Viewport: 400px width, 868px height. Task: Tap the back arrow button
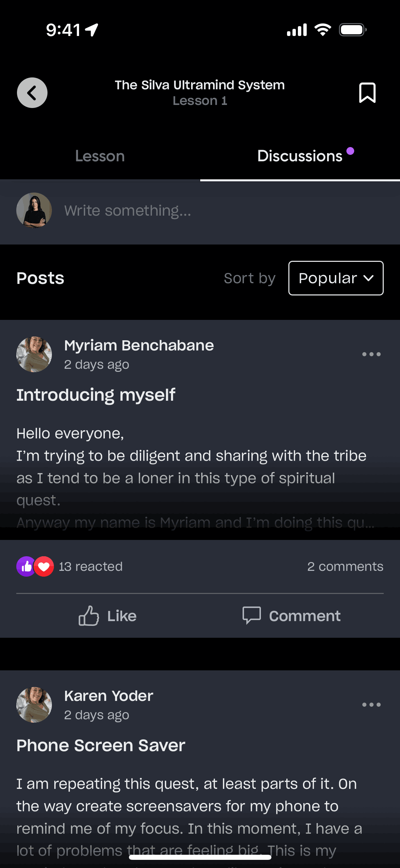point(32,93)
